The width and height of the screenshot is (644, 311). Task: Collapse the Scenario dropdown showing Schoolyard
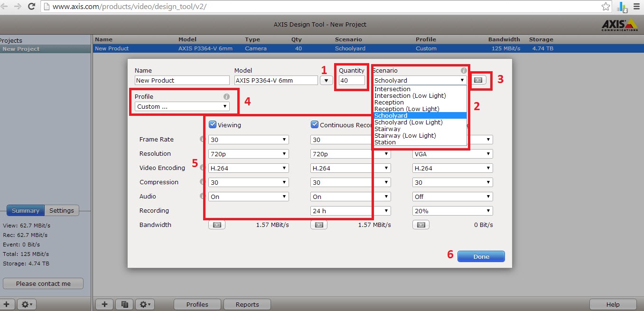pyautogui.click(x=420, y=80)
